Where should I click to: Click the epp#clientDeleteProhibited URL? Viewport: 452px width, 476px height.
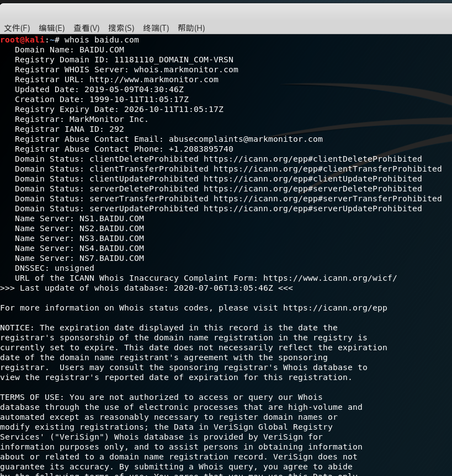[312, 159]
